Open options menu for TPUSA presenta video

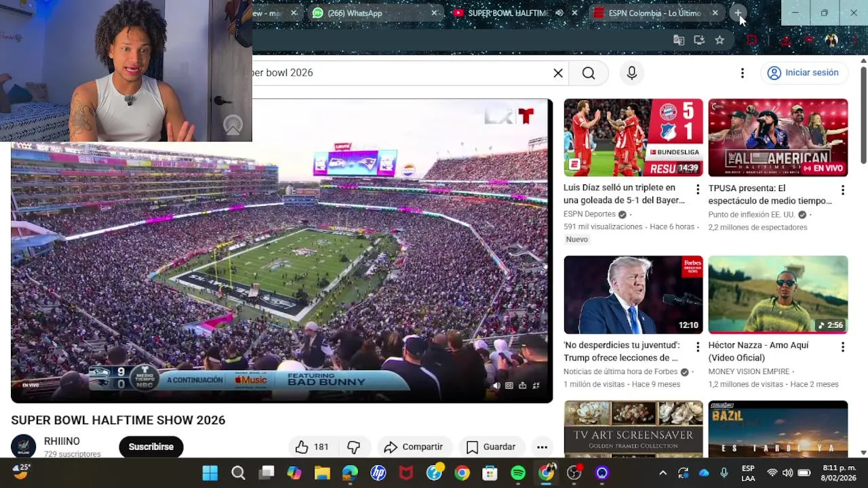click(842, 190)
